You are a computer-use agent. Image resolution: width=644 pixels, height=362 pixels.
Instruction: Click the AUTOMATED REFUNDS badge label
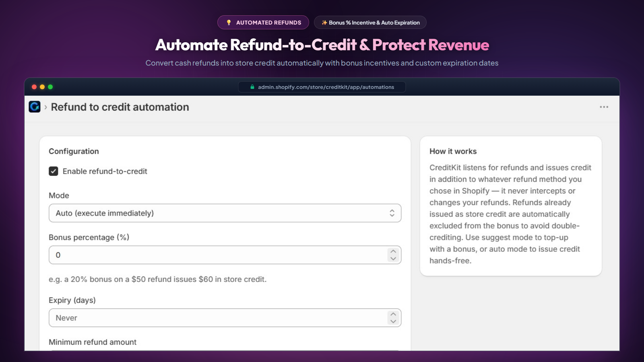pos(268,23)
